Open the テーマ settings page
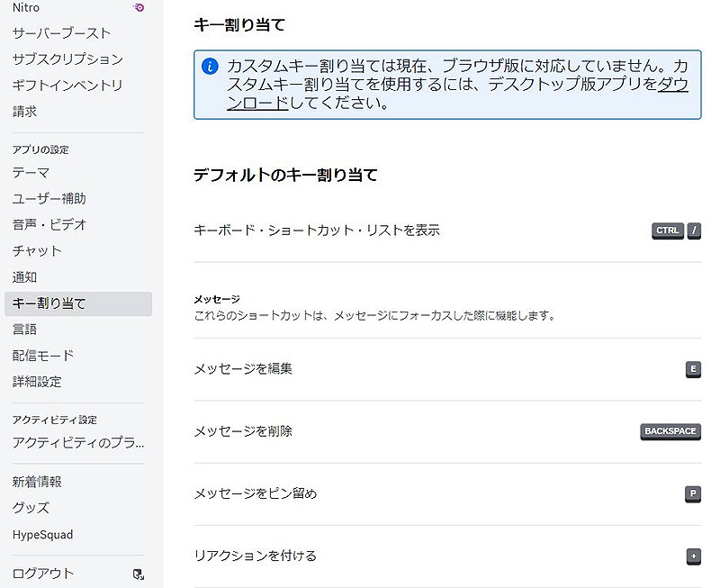720x588 pixels. [31, 172]
